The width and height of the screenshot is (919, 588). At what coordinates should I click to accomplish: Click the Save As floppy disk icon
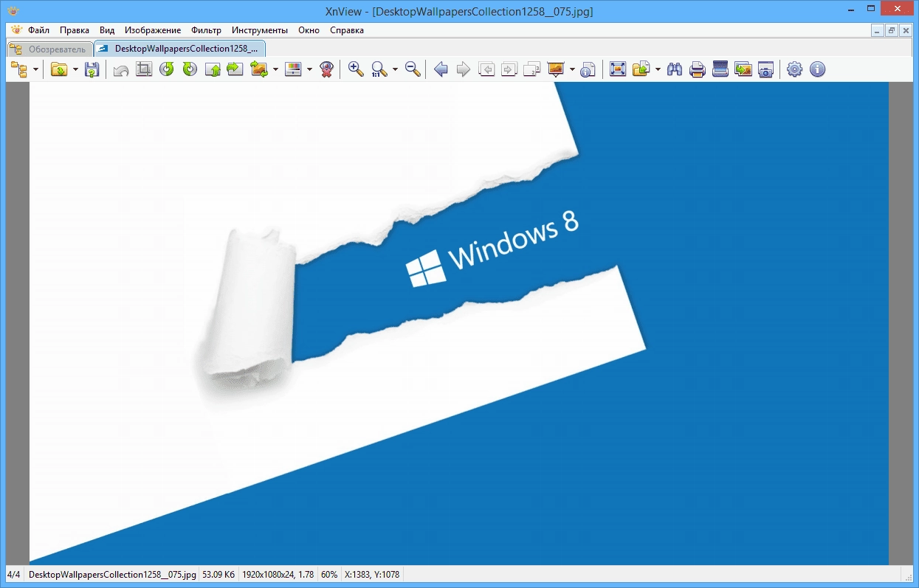coord(92,69)
